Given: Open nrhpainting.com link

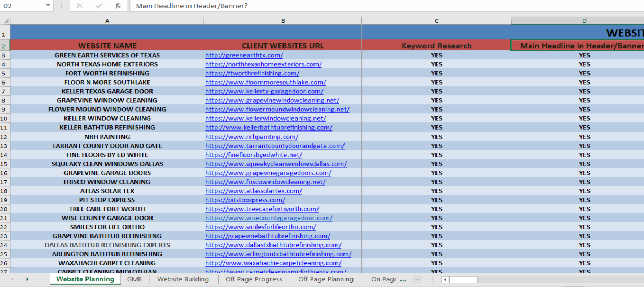Looking at the screenshot, I should [252, 137].
